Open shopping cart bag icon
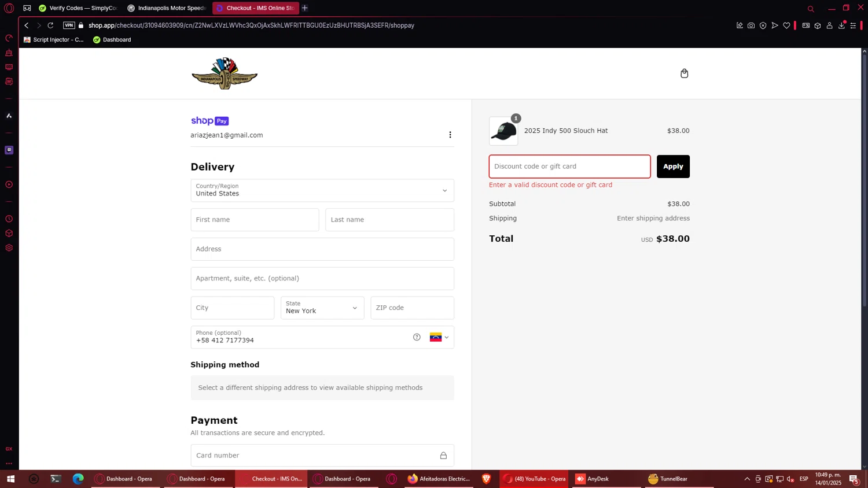This screenshot has width=868, height=488. pos(685,73)
